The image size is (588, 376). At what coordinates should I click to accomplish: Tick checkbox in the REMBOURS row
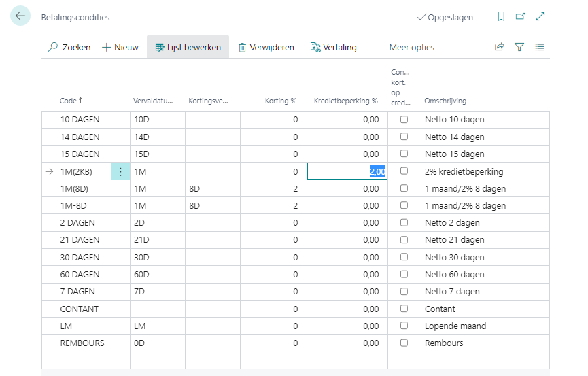404,343
